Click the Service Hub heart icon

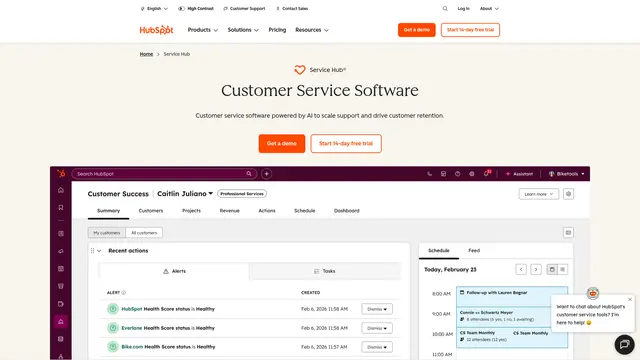click(x=300, y=70)
